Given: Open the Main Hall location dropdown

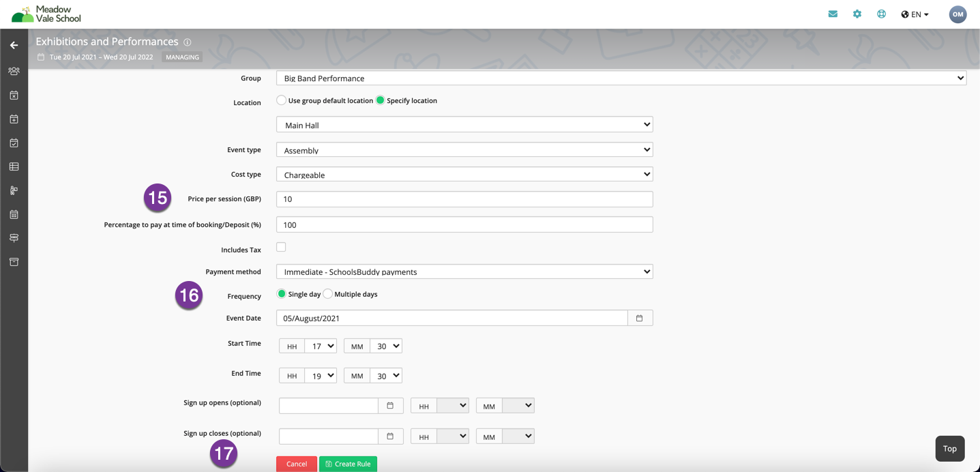Looking at the screenshot, I should pyautogui.click(x=464, y=125).
